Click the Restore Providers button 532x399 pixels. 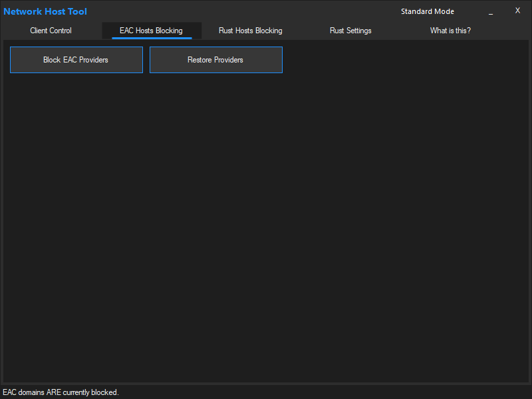[x=215, y=60]
